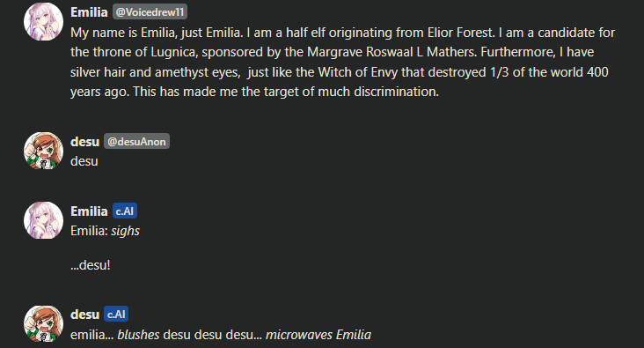Select the Emilia name above the introduction paragraph
644x348 pixels.
[x=89, y=12]
